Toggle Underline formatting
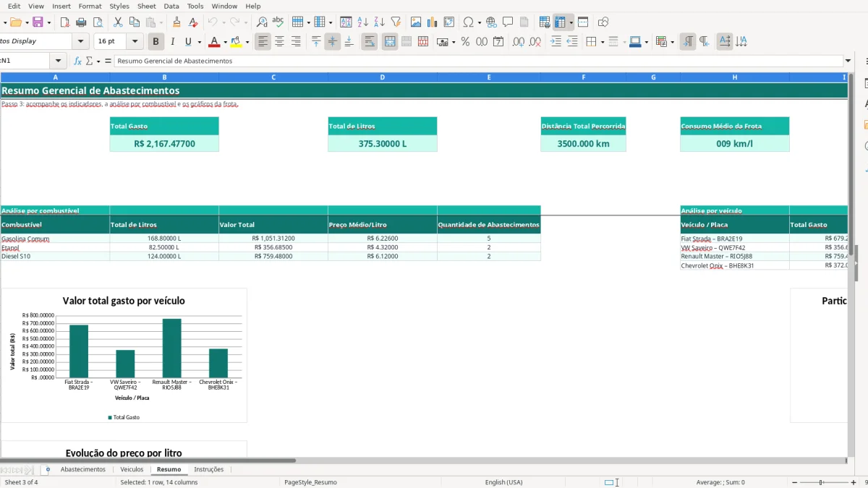Viewport: 868px width, 488px height. (x=189, y=42)
